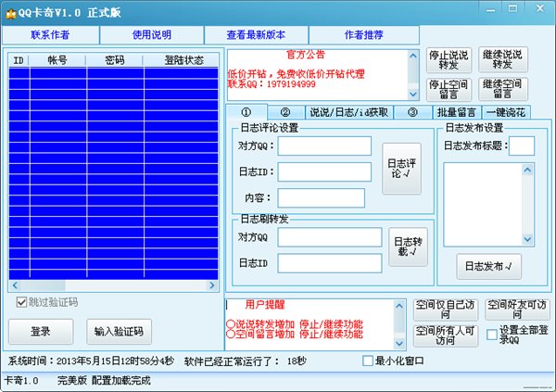
Task: Focus the 对方QQ field in 日志评论设置
Action: click(x=324, y=145)
